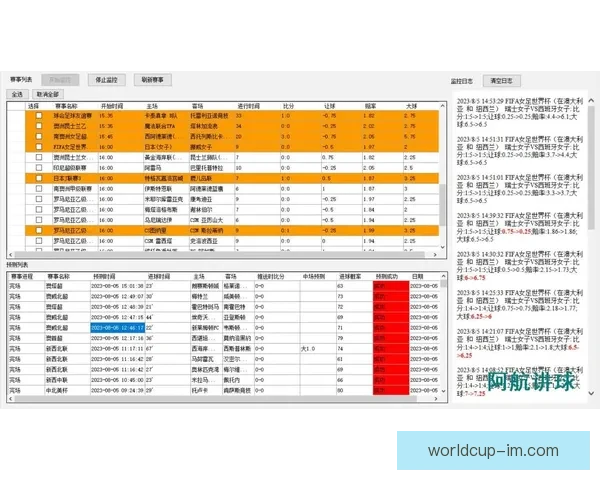
Task: Tick the checkbox for the 15:35 match at minute 34
Action: click(x=39, y=126)
